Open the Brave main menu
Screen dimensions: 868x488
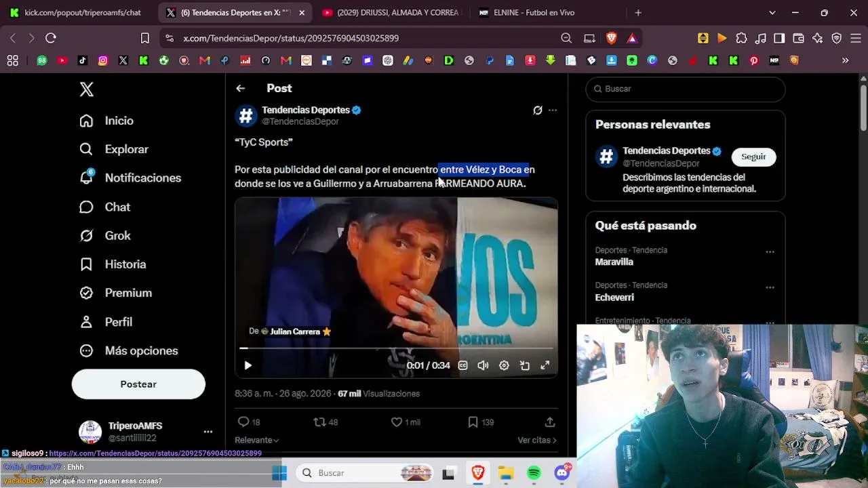point(856,39)
